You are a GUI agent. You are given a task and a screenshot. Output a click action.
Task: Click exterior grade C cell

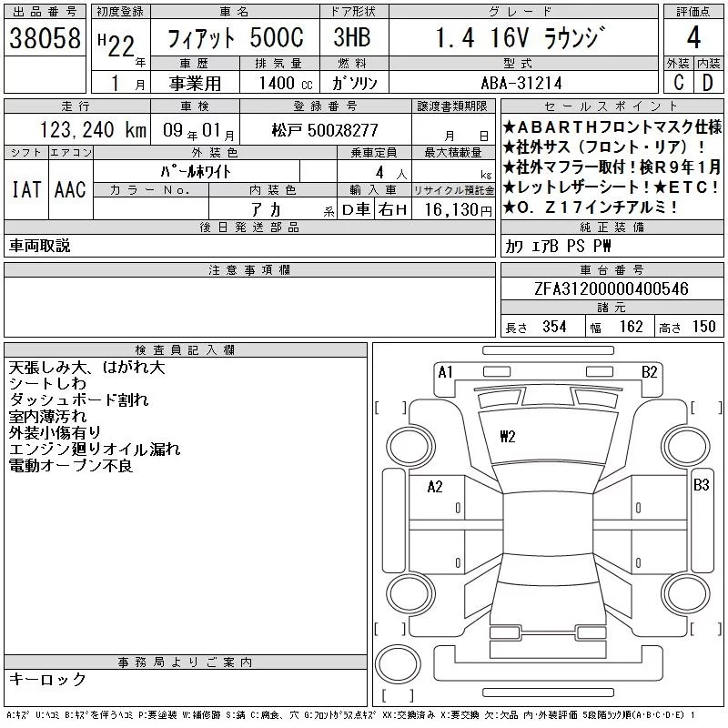[x=678, y=82]
